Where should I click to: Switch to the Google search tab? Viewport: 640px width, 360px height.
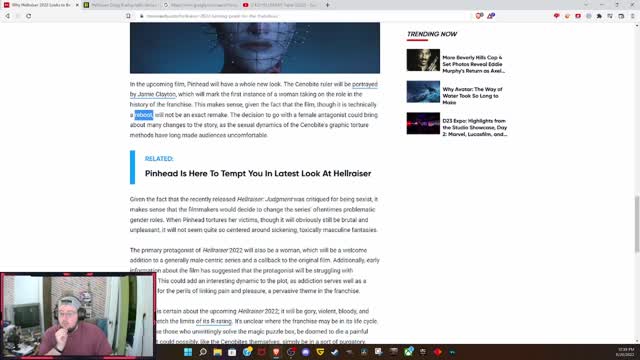pos(200,5)
